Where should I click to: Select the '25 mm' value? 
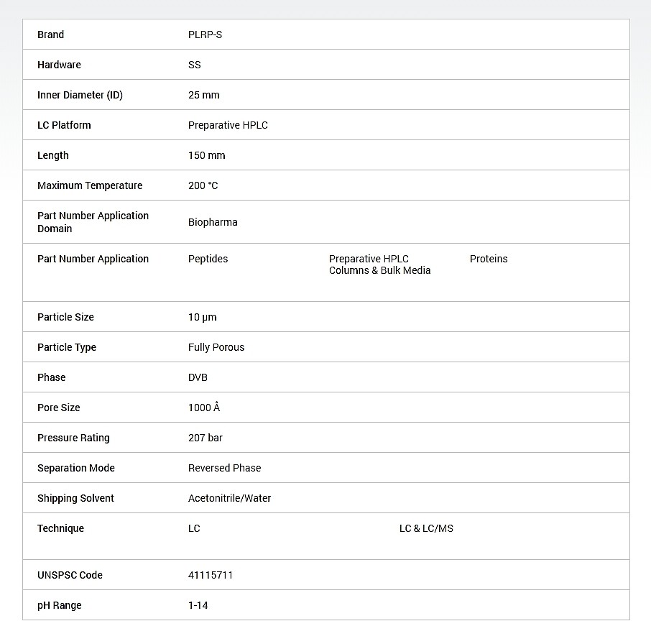point(204,95)
